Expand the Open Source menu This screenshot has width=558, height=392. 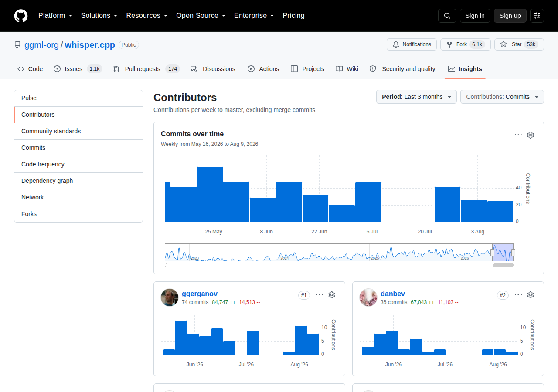tap(201, 16)
